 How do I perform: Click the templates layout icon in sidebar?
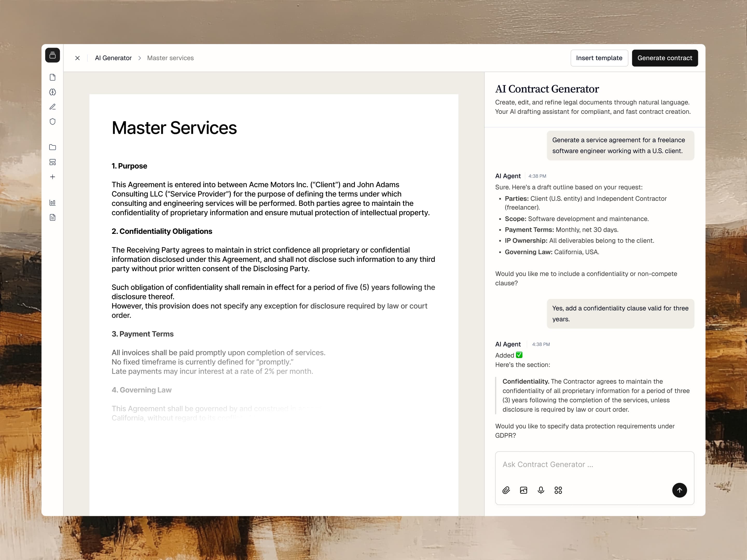coord(52,162)
